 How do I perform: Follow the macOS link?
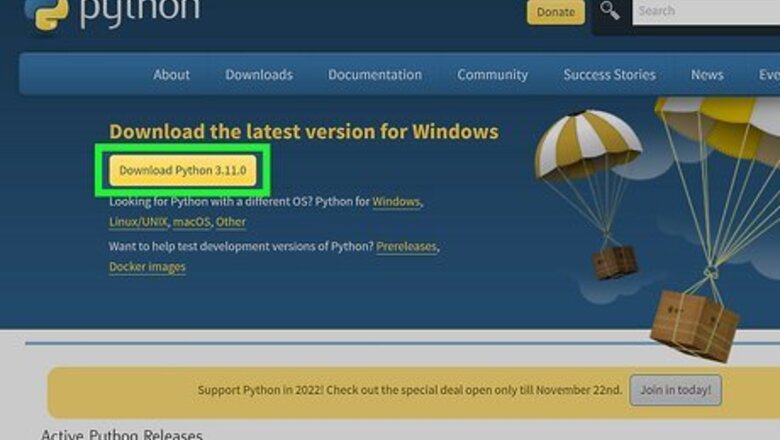pyautogui.click(x=192, y=222)
